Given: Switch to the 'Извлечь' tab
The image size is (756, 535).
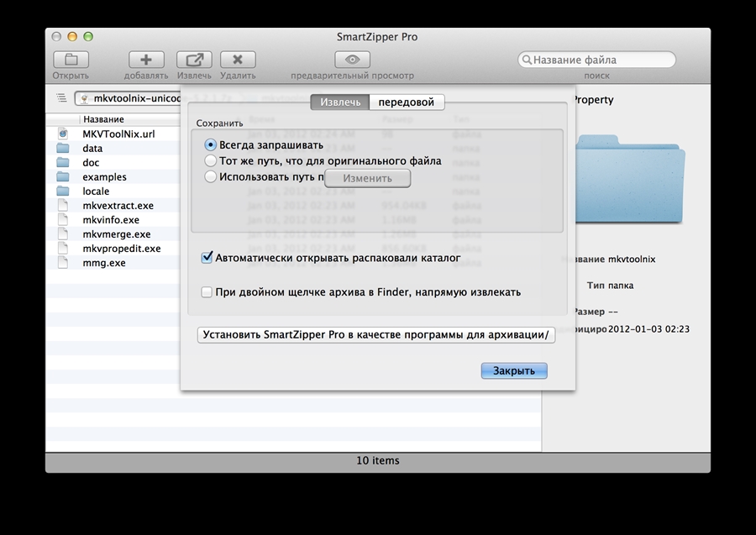Looking at the screenshot, I should [x=340, y=102].
